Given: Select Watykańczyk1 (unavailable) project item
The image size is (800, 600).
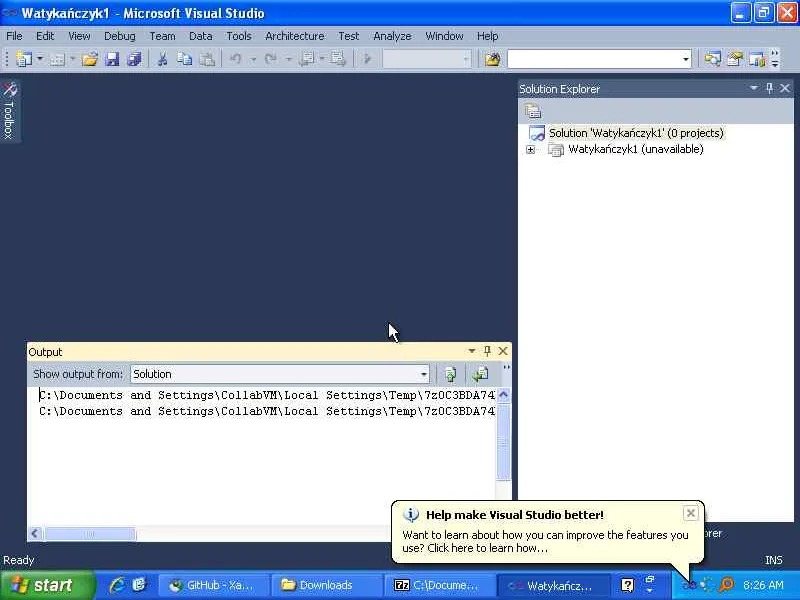Looking at the screenshot, I should click(x=636, y=149).
